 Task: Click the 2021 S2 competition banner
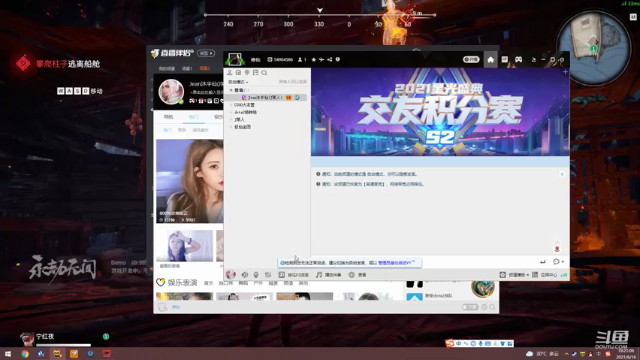coord(440,112)
